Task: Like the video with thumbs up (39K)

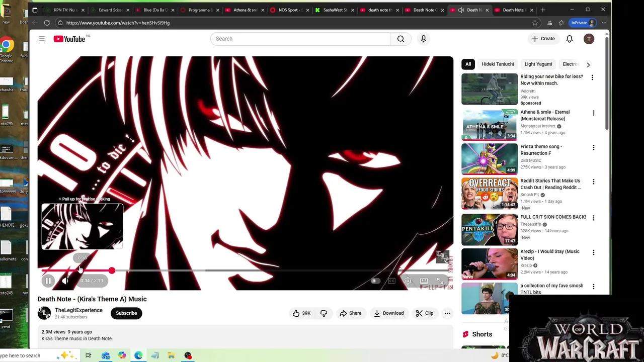Action: [x=301, y=313]
